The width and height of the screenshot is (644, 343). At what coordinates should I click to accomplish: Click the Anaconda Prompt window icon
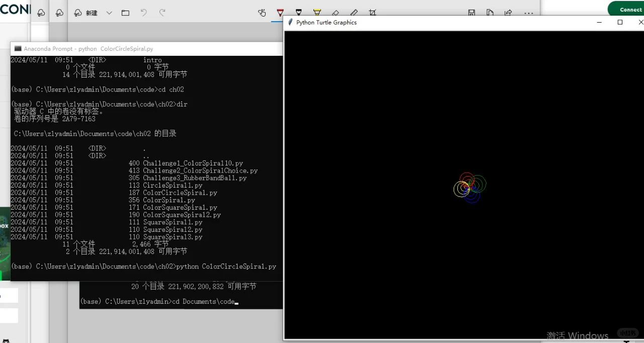pyautogui.click(x=18, y=49)
